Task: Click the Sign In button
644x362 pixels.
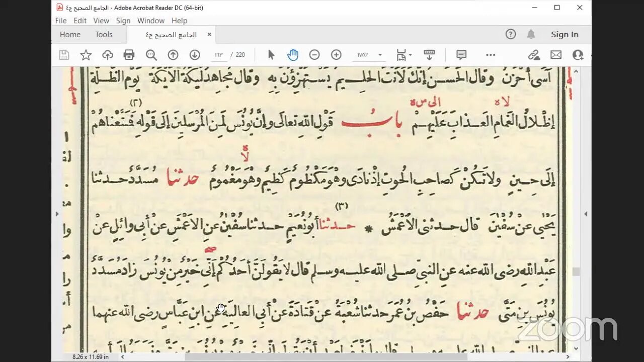Action: [565, 34]
